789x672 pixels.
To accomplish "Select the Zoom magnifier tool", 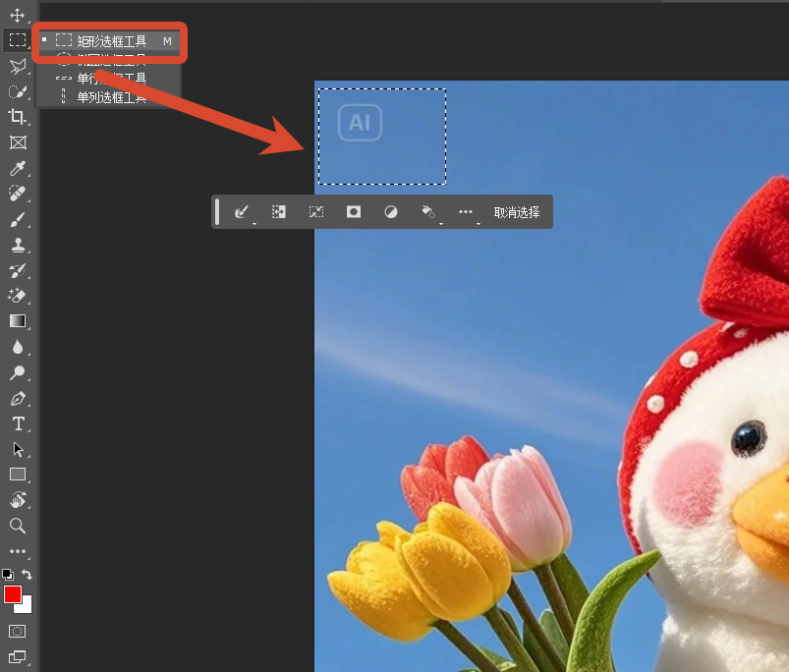I will pos(18,526).
